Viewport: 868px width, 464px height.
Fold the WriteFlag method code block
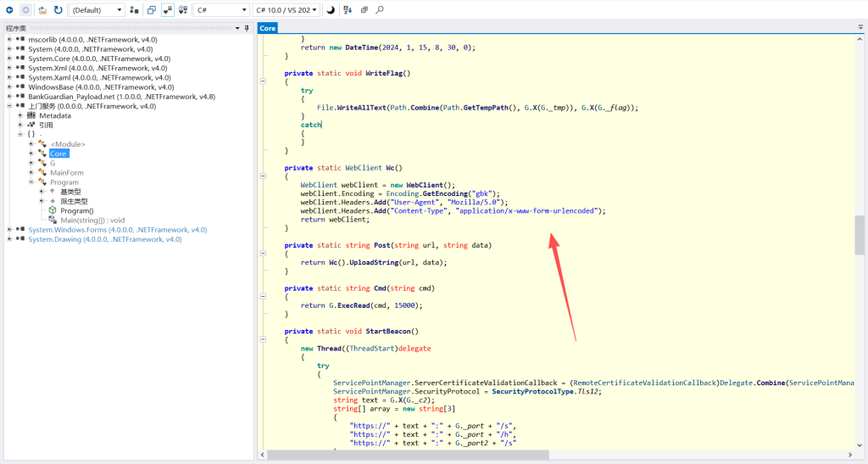tap(264, 81)
